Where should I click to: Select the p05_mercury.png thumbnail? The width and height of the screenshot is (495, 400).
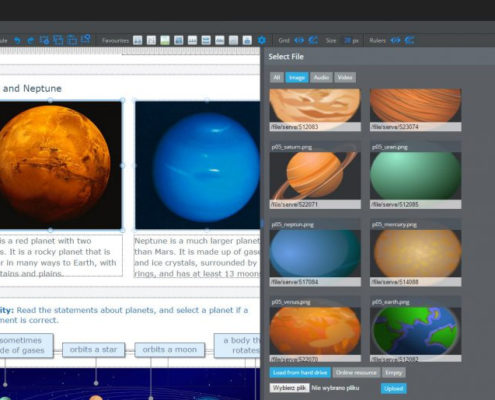416,253
